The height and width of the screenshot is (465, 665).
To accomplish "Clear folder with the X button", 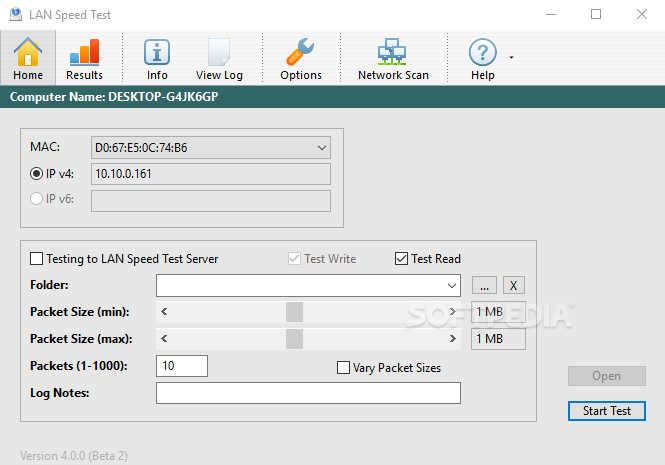I will tap(514, 285).
